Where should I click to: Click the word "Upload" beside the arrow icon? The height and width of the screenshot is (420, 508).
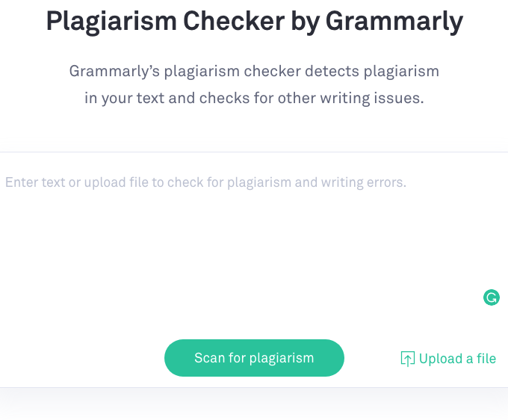pos(441,359)
